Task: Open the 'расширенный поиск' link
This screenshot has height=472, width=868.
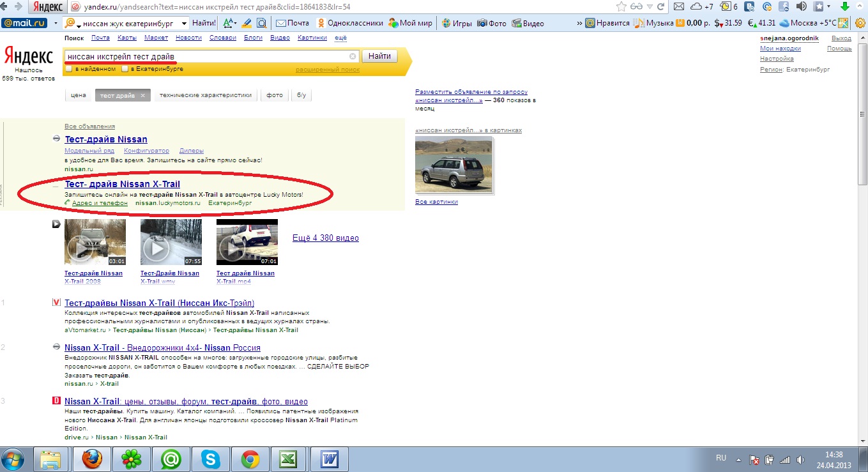Action: click(x=327, y=70)
